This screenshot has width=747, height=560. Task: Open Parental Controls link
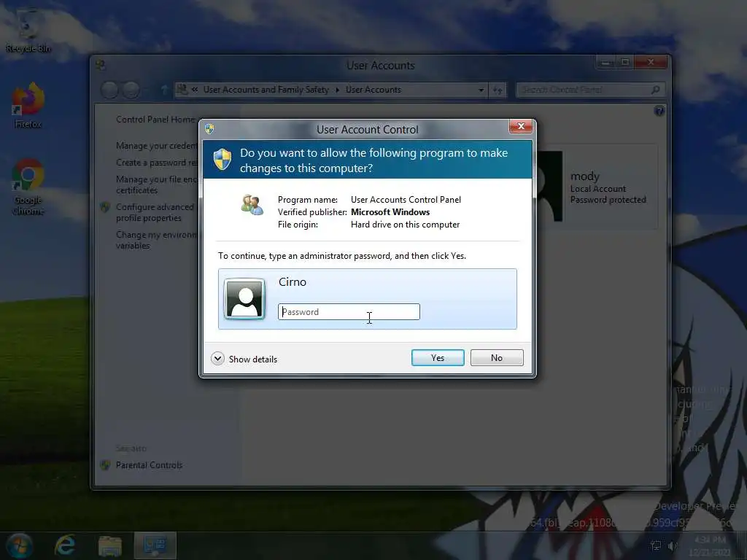tap(149, 465)
